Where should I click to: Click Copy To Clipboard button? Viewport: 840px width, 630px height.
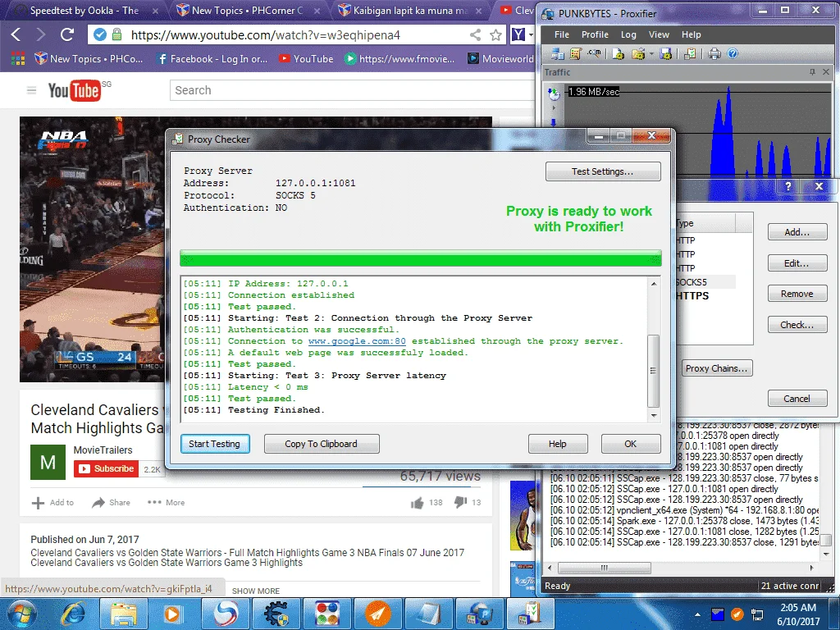pyautogui.click(x=322, y=444)
